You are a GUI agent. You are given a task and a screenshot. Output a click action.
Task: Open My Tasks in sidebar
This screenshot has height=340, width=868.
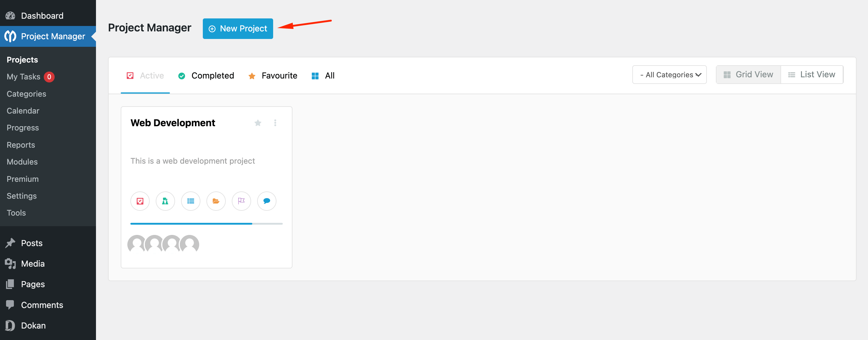23,77
